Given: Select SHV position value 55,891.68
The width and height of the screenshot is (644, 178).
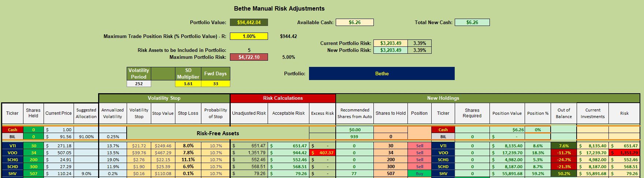Looking at the screenshot, I should pos(507,174).
